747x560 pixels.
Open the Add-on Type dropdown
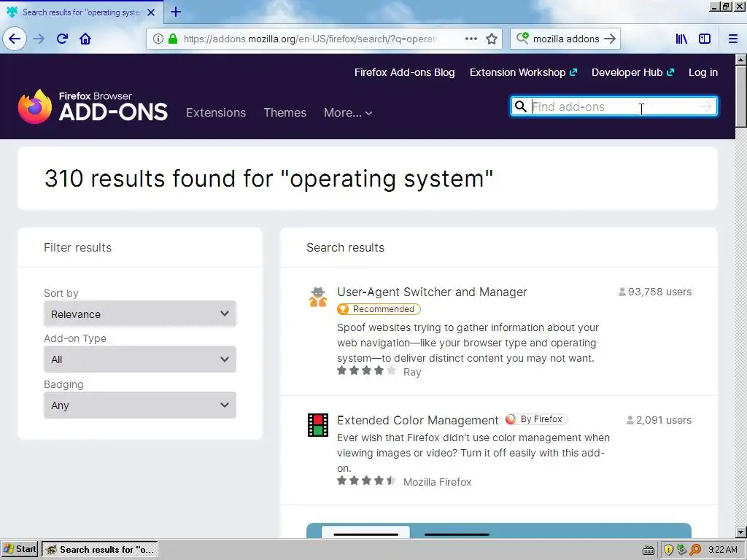click(x=139, y=359)
